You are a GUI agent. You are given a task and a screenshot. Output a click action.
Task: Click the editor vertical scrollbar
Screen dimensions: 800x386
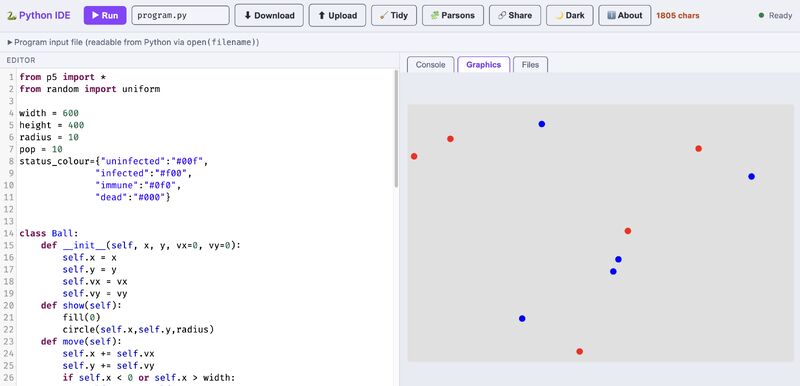coord(396,128)
